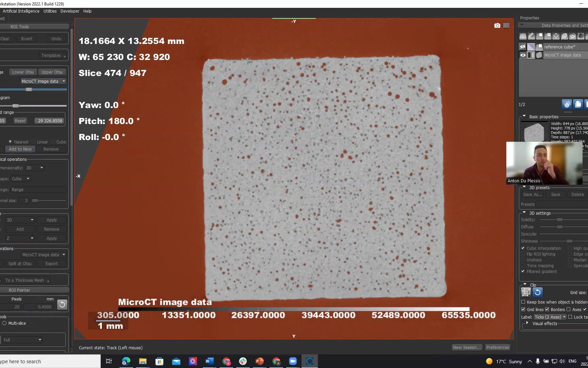Open the Preferences dialog
Image resolution: width=588 pixels, height=368 pixels.
tap(497, 347)
